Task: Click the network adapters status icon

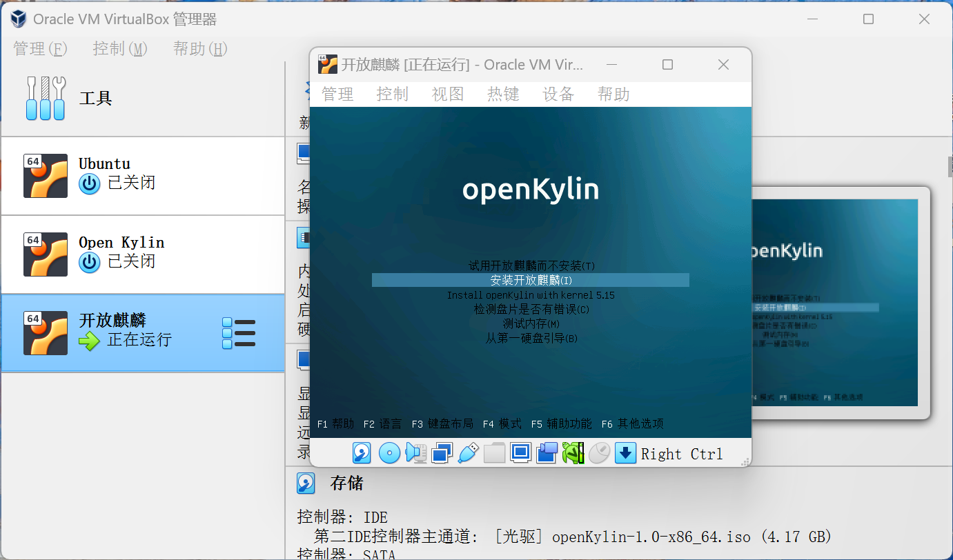Action: [442, 453]
